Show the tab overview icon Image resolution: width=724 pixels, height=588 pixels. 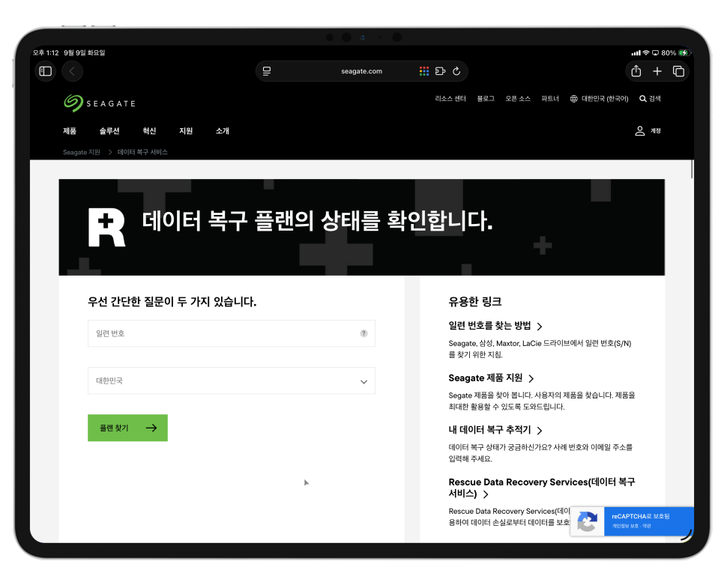pos(678,71)
